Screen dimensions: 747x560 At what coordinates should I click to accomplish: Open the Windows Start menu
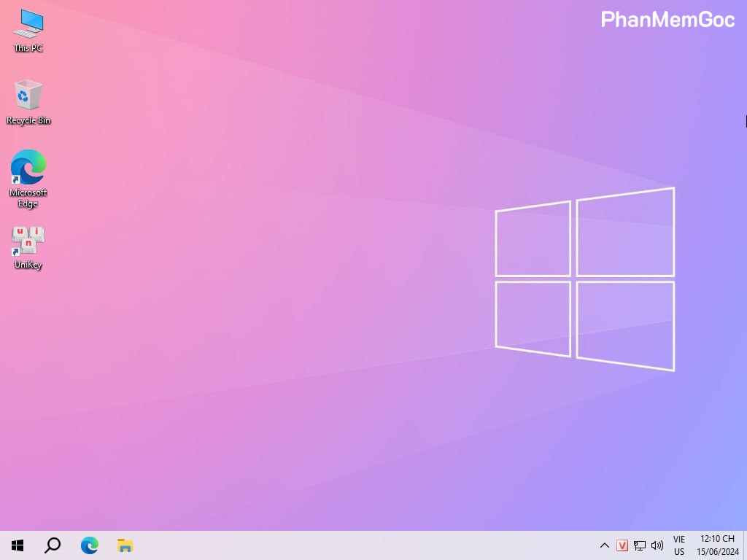tap(18, 545)
